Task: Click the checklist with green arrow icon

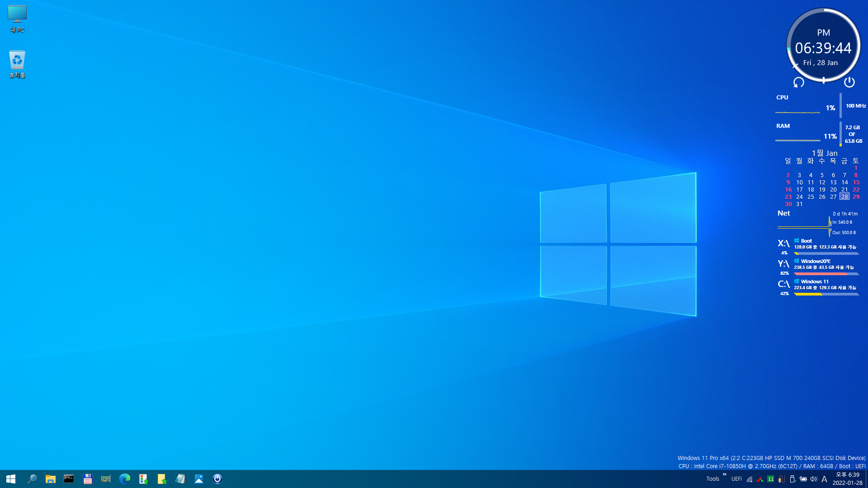Action: (x=143, y=479)
